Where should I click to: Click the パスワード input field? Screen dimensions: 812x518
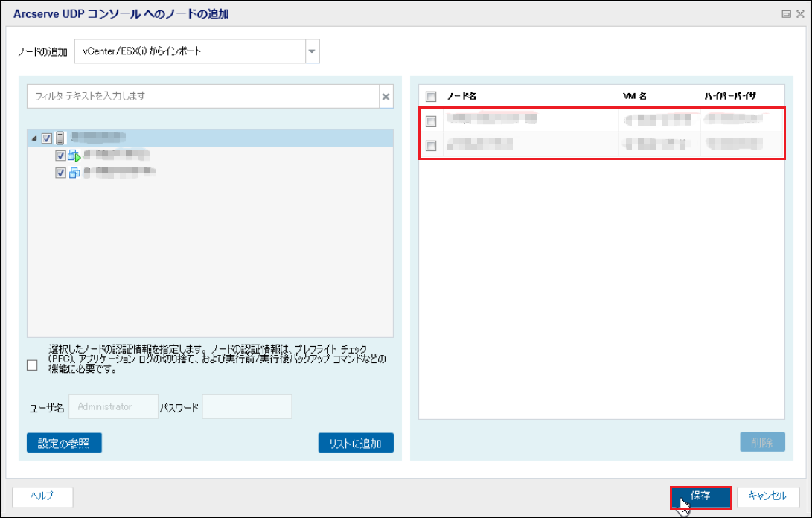[247, 406]
